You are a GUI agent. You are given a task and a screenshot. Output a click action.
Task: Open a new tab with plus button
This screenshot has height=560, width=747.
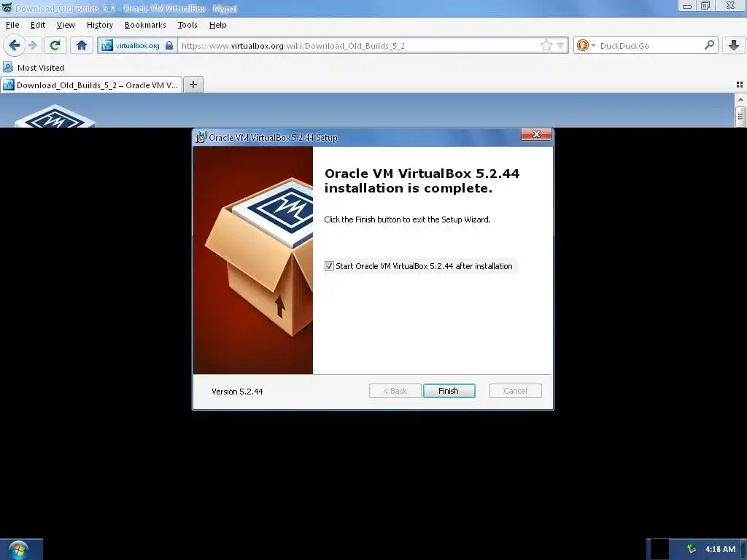(193, 85)
